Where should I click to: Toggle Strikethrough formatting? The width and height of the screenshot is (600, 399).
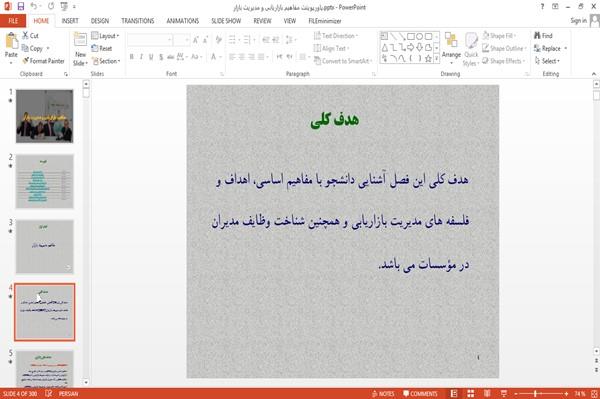click(x=170, y=57)
